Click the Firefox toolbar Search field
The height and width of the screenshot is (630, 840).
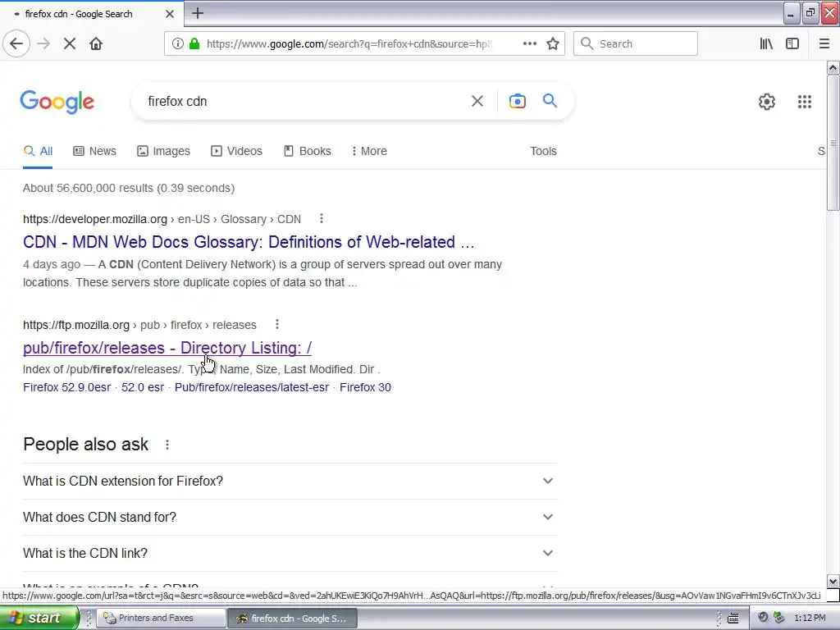[636, 43]
